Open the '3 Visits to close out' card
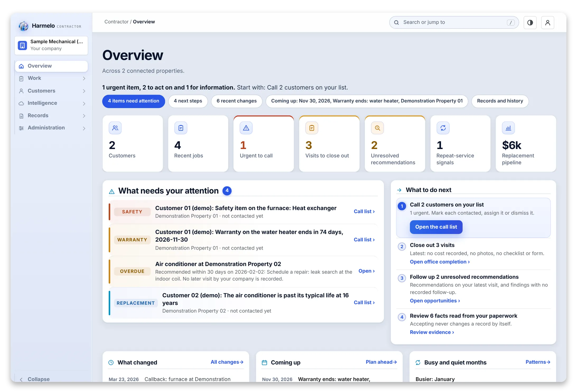This screenshot has height=392, width=577. pyautogui.click(x=329, y=144)
